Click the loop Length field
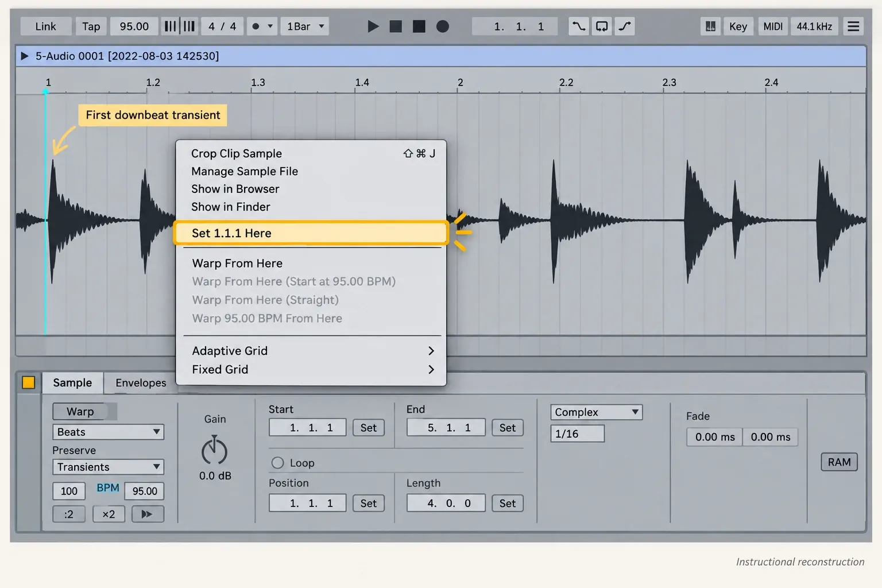Image resolution: width=882 pixels, height=588 pixels. click(x=446, y=503)
